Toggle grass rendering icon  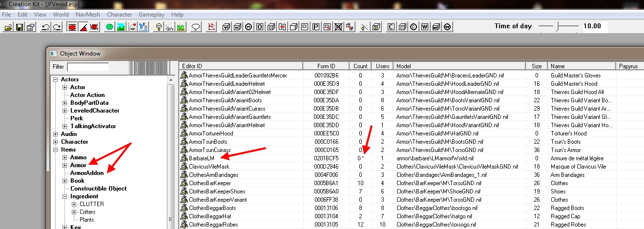181,27
